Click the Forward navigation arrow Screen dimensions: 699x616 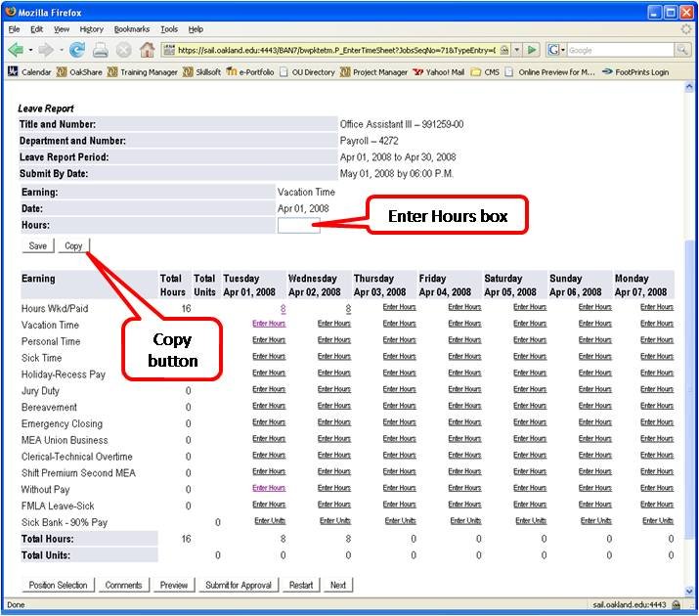pyautogui.click(x=45, y=50)
